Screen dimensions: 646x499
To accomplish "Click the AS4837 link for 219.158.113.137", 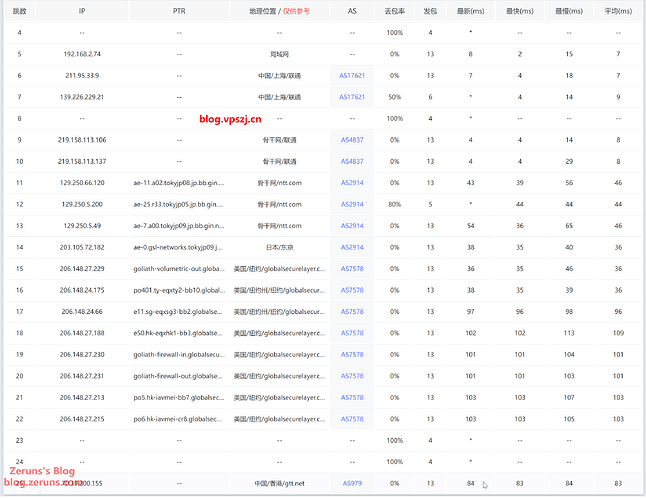I will (x=352, y=161).
